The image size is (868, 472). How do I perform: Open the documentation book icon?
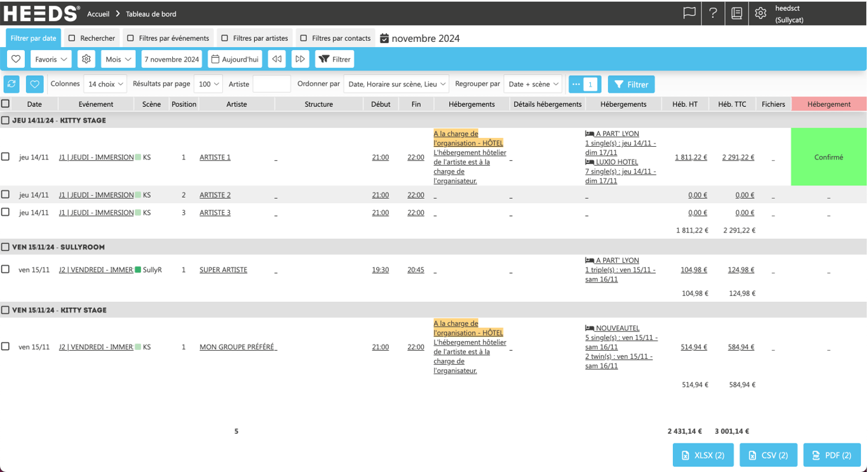[x=736, y=13]
